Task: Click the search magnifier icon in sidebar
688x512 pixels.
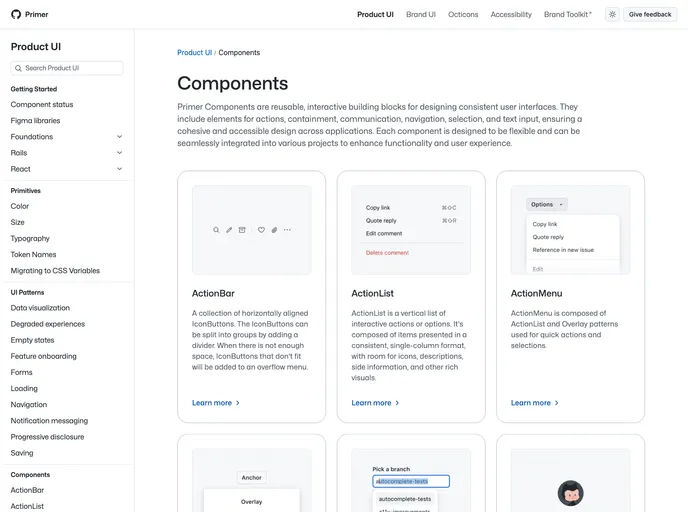Action: click(18, 68)
